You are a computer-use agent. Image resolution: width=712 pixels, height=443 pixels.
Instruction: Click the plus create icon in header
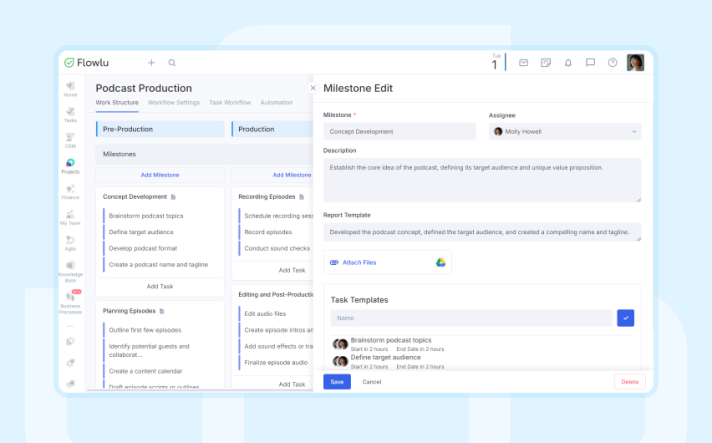click(151, 62)
